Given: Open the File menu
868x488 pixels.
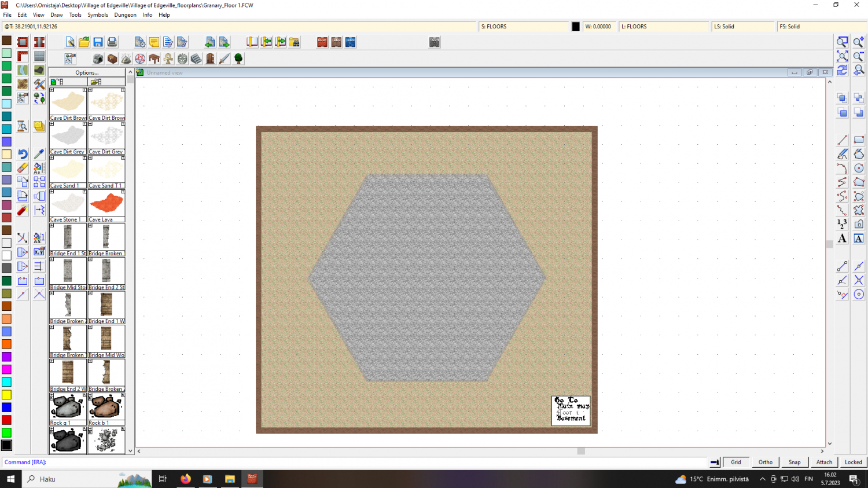Looking at the screenshot, I should (7, 15).
